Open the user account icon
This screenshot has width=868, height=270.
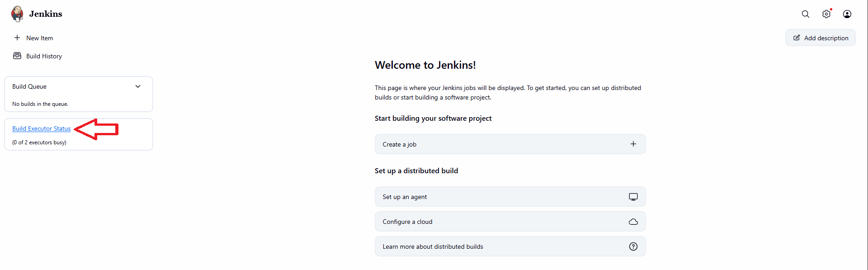(x=847, y=14)
